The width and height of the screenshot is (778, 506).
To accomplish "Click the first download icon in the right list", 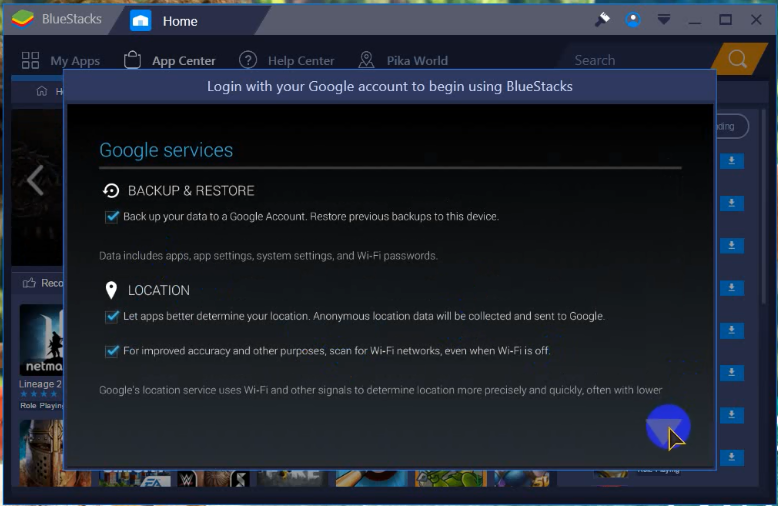I will (731, 161).
